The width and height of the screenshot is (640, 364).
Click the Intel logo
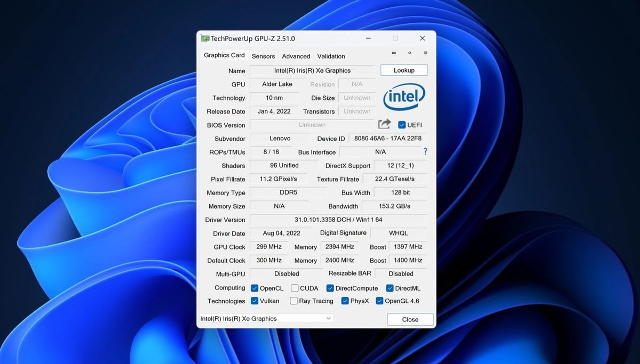[404, 97]
